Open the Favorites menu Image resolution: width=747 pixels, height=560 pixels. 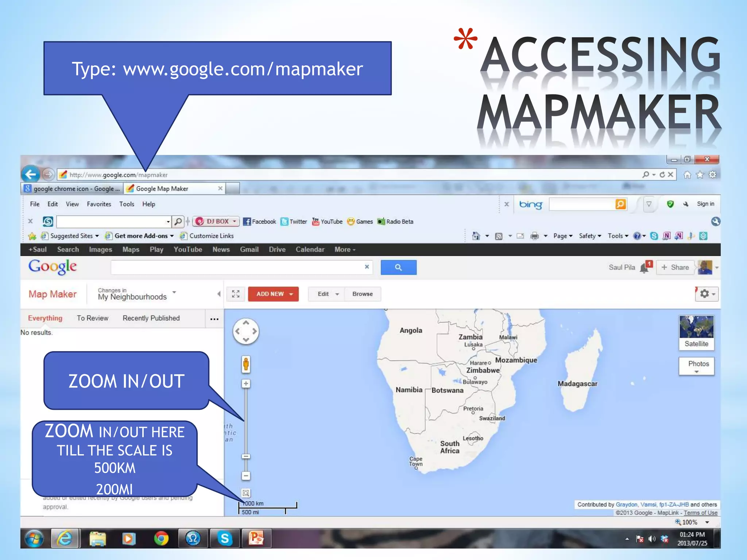pyautogui.click(x=99, y=204)
